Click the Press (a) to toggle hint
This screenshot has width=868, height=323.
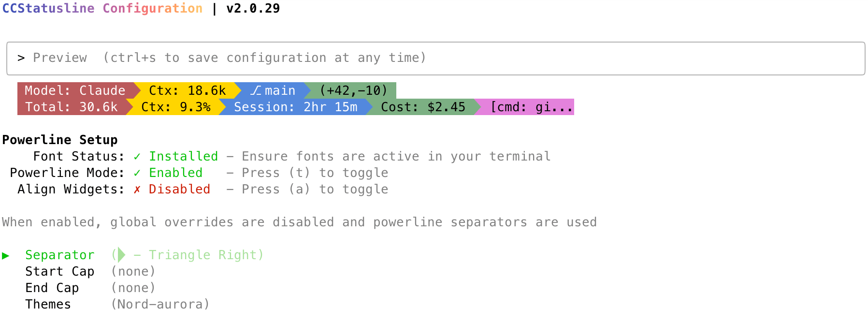pyautogui.click(x=315, y=189)
